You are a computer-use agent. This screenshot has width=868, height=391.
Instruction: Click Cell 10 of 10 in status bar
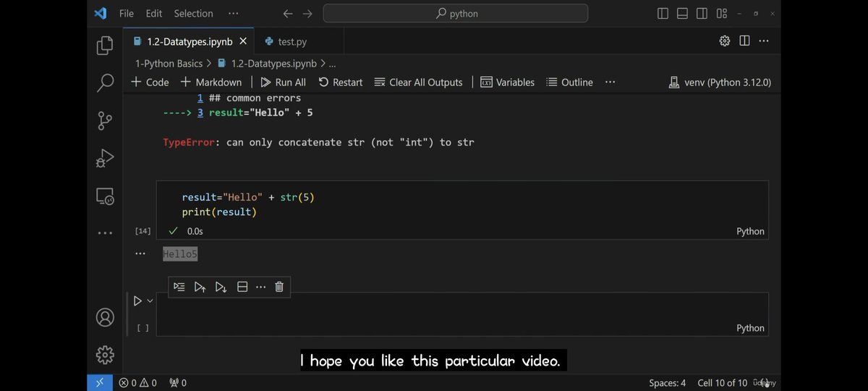723,382
